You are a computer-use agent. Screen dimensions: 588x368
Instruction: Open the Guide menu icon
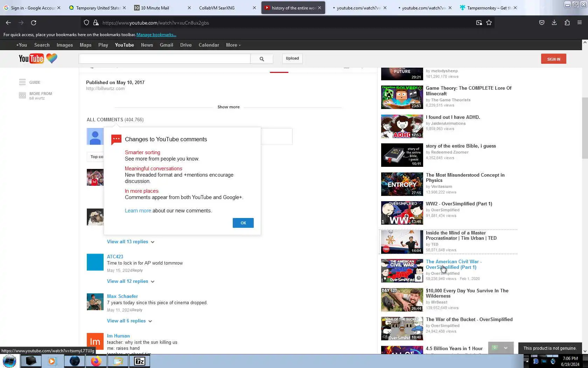point(22,82)
